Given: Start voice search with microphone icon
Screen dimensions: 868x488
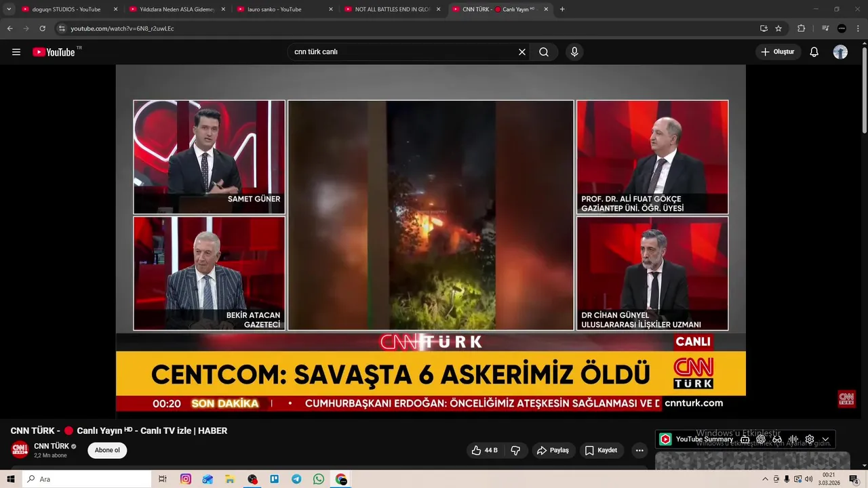Looking at the screenshot, I should [574, 52].
